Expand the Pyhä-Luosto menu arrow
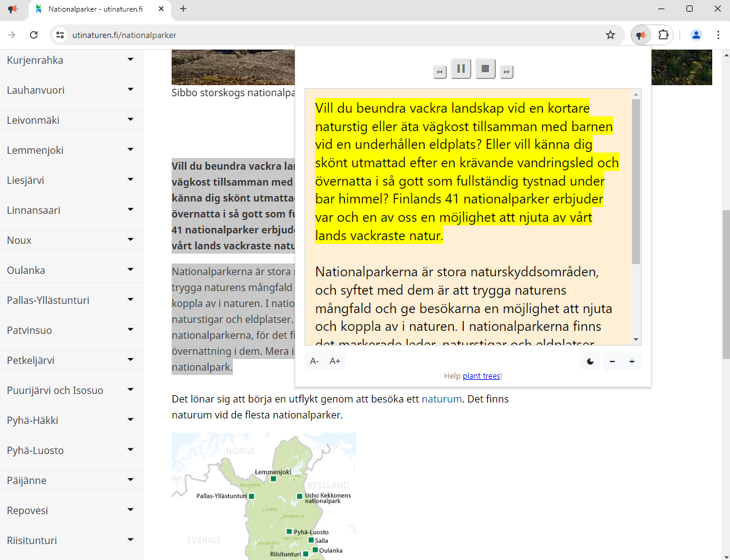 (131, 450)
